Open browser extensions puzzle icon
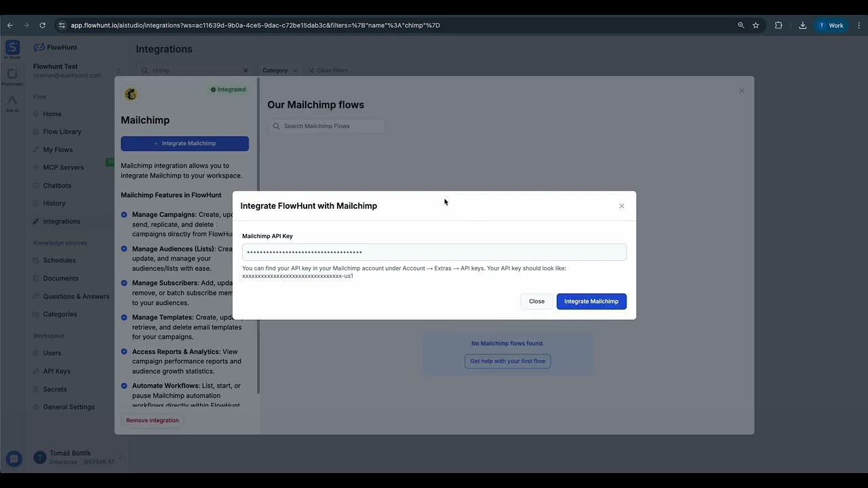 click(778, 25)
